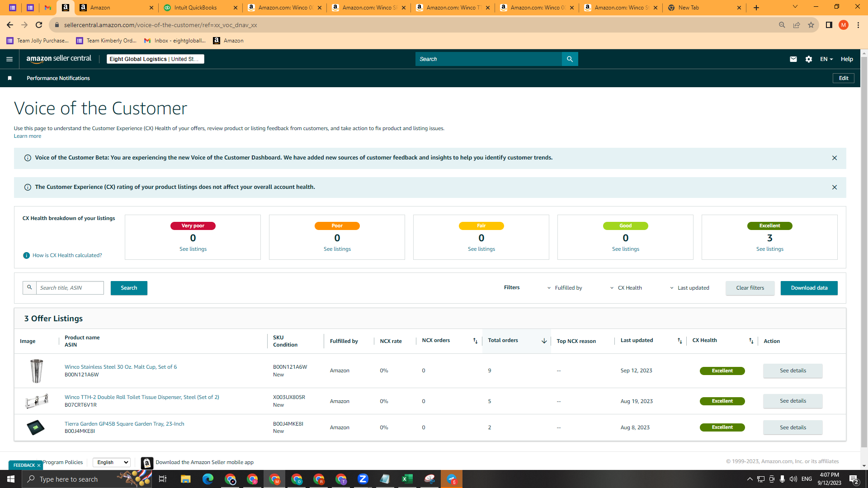This screenshot has height=488, width=868.
Task: Click See details for Winco Malt Cup
Action: coord(793,371)
